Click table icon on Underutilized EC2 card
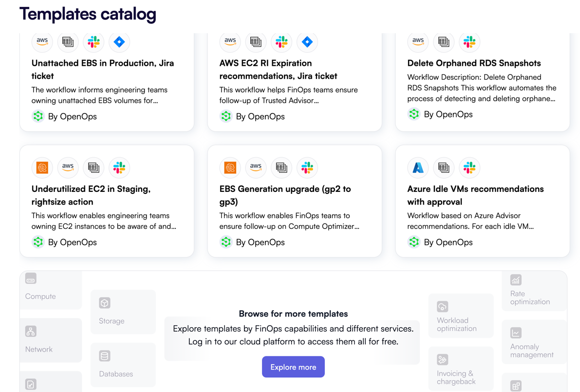This screenshot has height=392, width=580. point(94,168)
